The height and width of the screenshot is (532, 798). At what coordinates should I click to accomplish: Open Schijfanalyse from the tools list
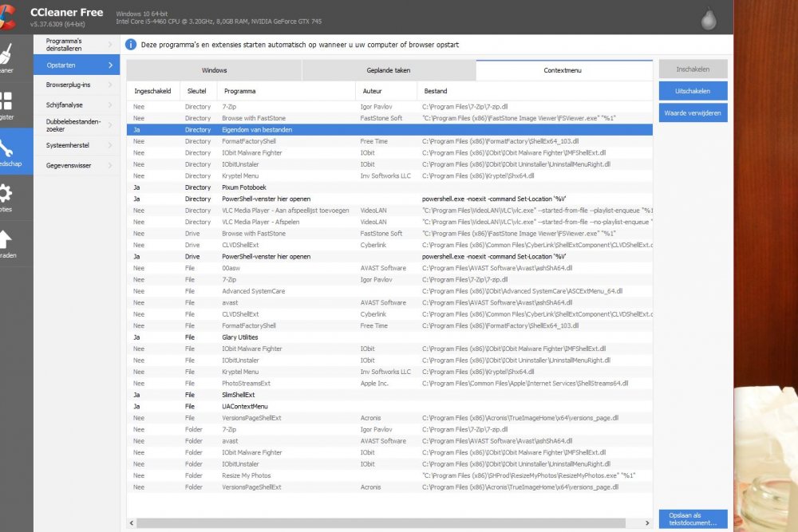click(65, 104)
